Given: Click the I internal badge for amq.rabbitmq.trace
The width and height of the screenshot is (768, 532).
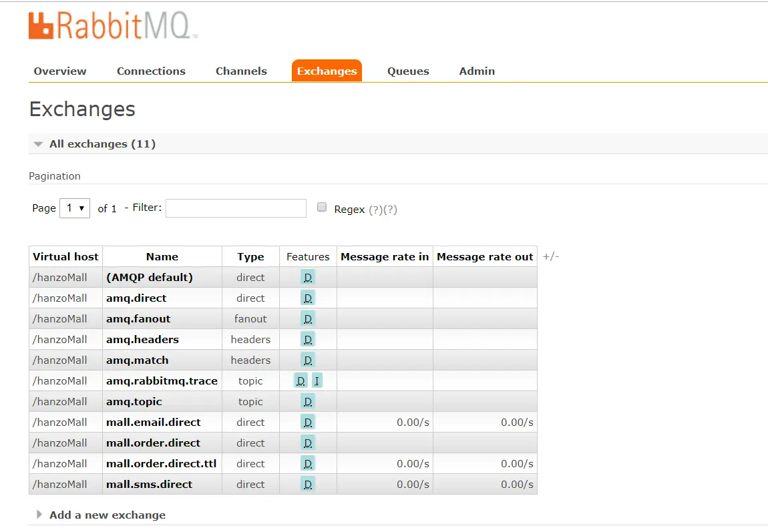Looking at the screenshot, I should 317,380.
